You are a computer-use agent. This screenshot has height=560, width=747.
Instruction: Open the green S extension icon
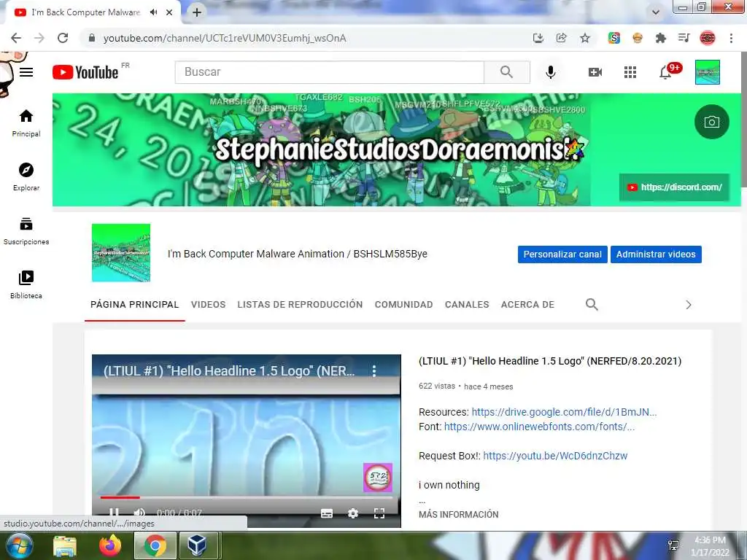pos(614,38)
